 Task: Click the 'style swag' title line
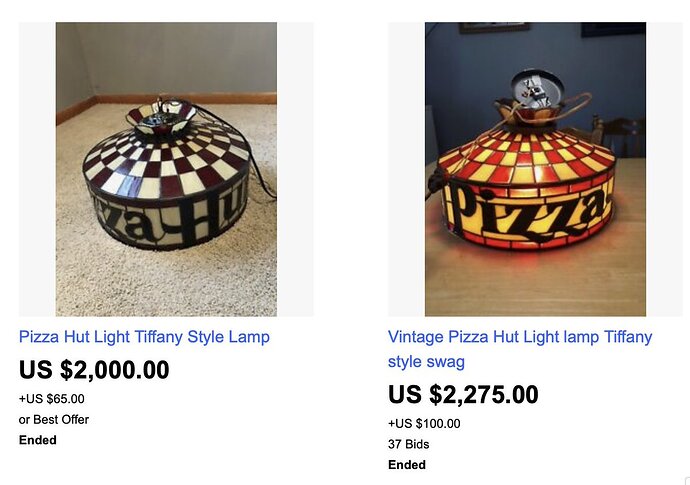[426, 362]
